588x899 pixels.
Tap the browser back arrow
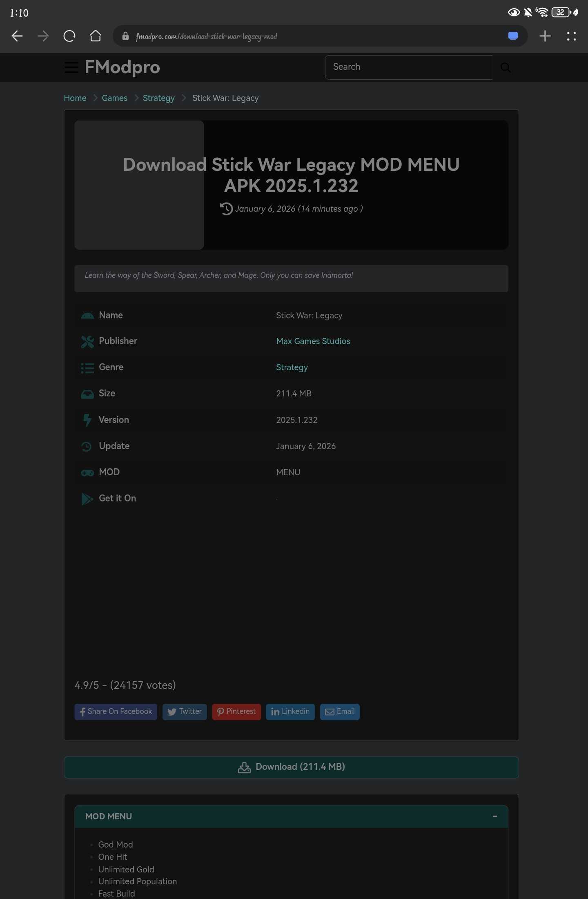pos(17,36)
